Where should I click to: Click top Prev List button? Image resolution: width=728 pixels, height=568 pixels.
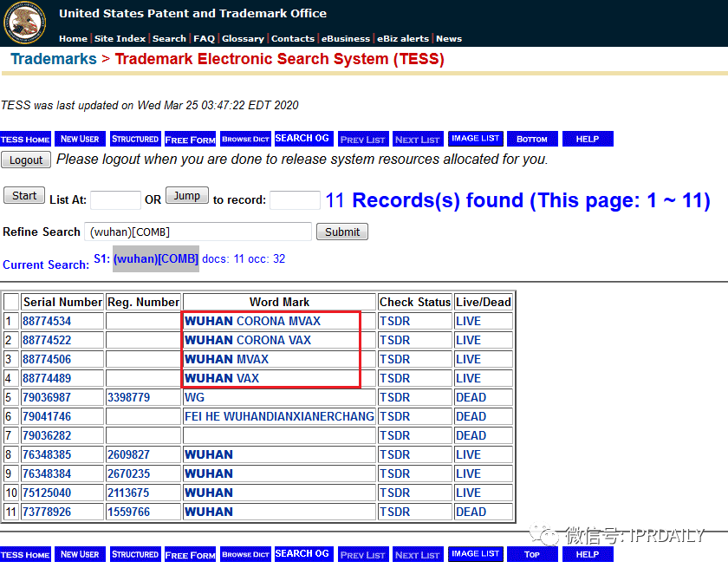click(363, 139)
